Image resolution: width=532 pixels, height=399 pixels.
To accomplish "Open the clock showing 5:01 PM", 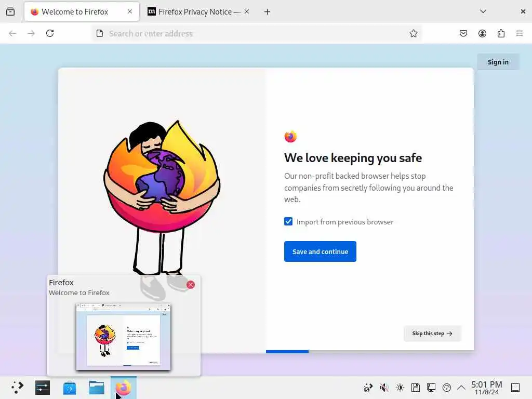I will [486, 388].
